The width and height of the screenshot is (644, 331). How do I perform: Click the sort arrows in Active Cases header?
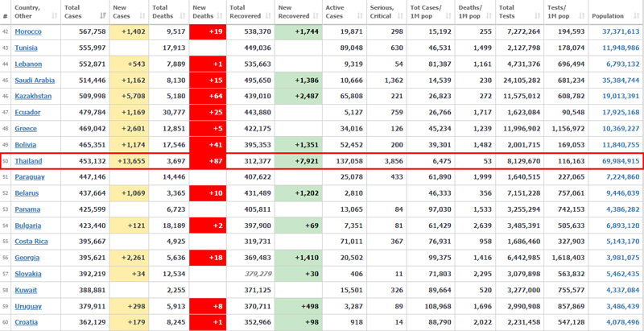(361, 16)
